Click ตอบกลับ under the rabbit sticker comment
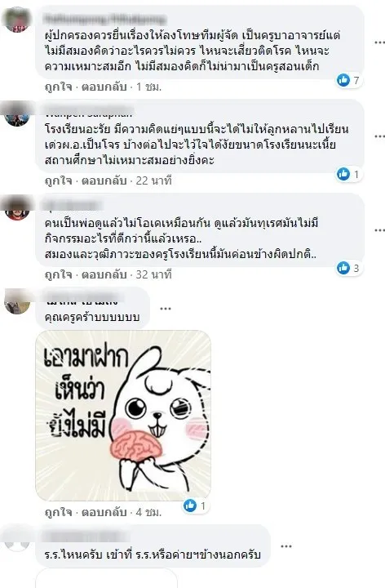The width and height of the screenshot is (385, 588). [x=104, y=512]
